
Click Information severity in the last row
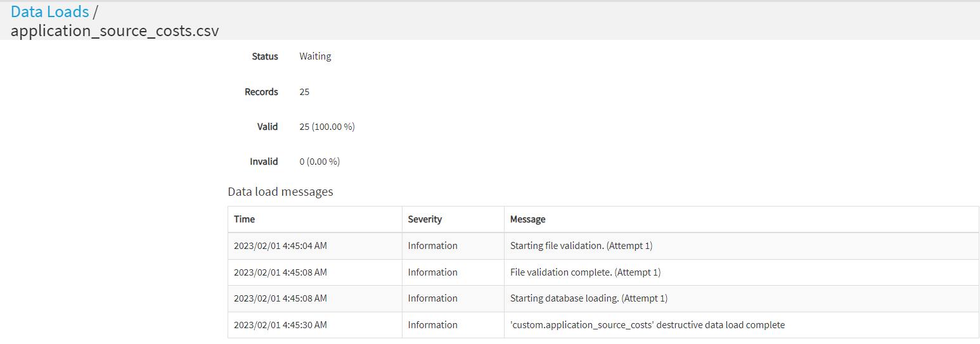click(432, 325)
